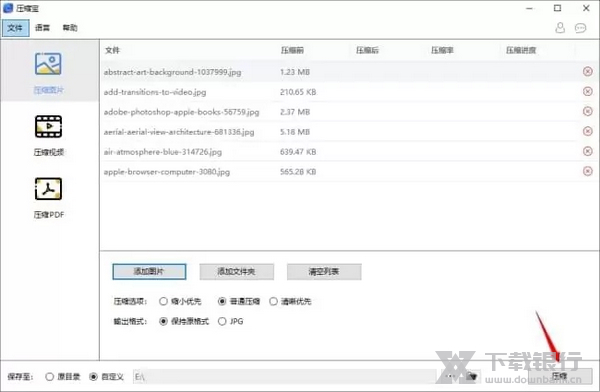This screenshot has width=600, height=392.
Task: Open the 压缩视频 video compression icon
Action: pyautogui.click(x=48, y=126)
